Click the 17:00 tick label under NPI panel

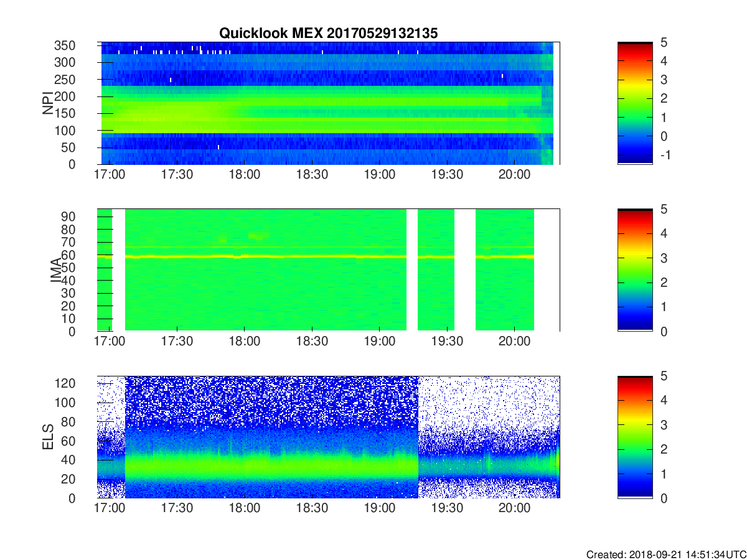(x=110, y=175)
